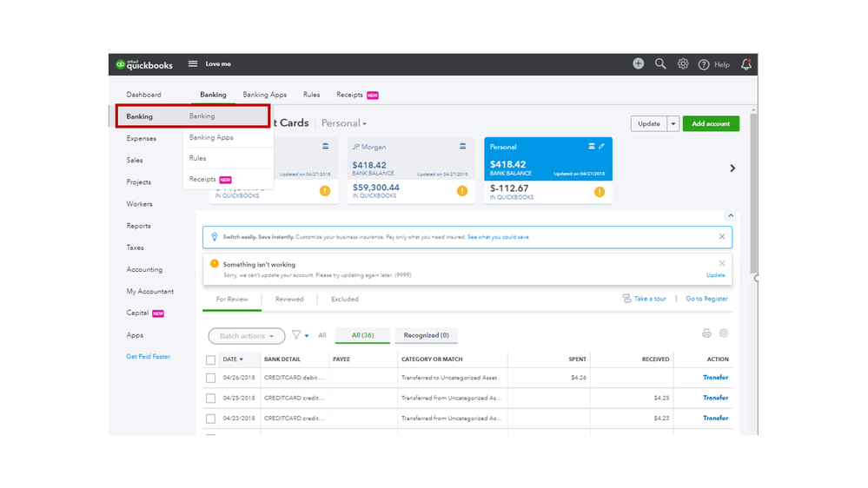Image resolution: width=868 pixels, height=488 pixels.
Task: Collapse the account cards section chevron
Action: (x=731, y=215)
